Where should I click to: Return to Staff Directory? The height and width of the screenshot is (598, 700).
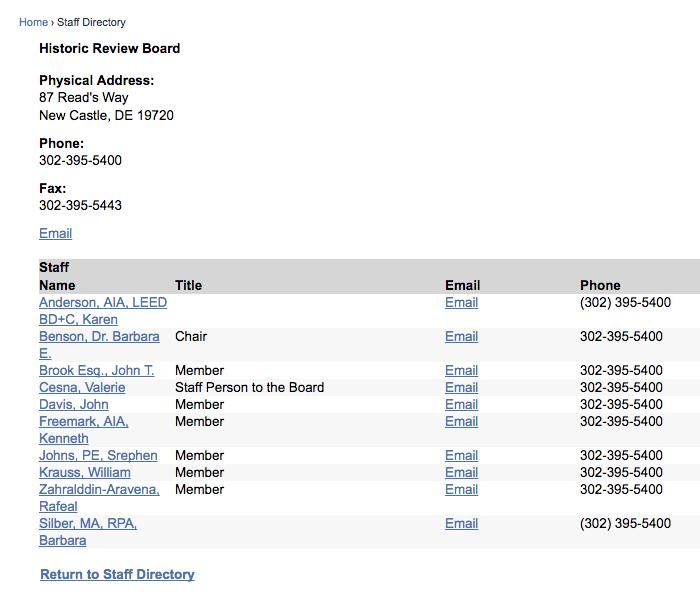pos(117,574)
